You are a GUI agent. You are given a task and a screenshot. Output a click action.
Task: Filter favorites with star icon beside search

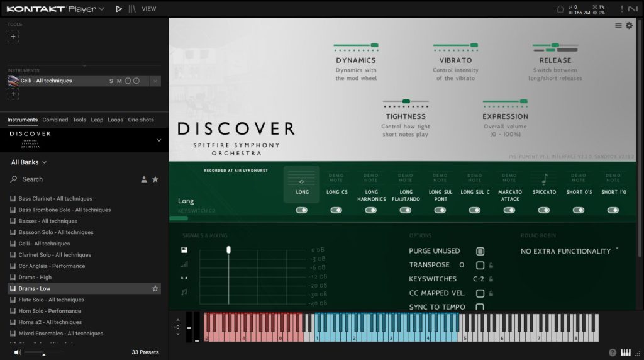click(155, 179)
